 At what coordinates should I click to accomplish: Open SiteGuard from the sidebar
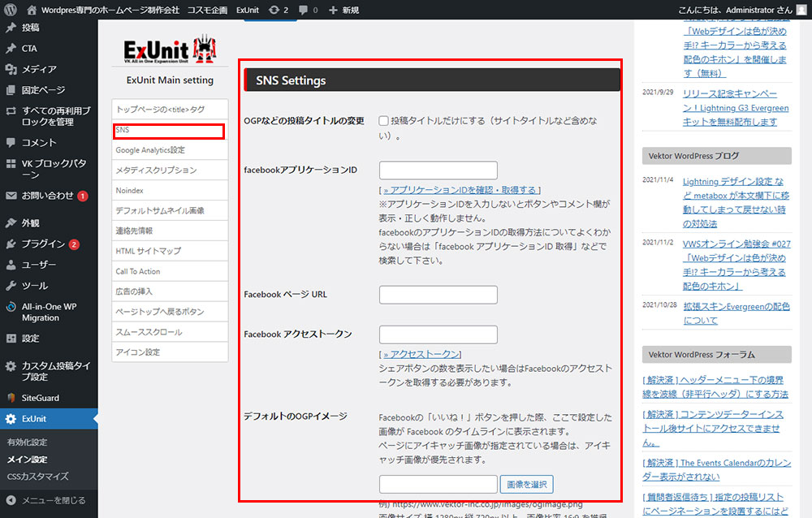pyautogui.click(x=40, y=398)
